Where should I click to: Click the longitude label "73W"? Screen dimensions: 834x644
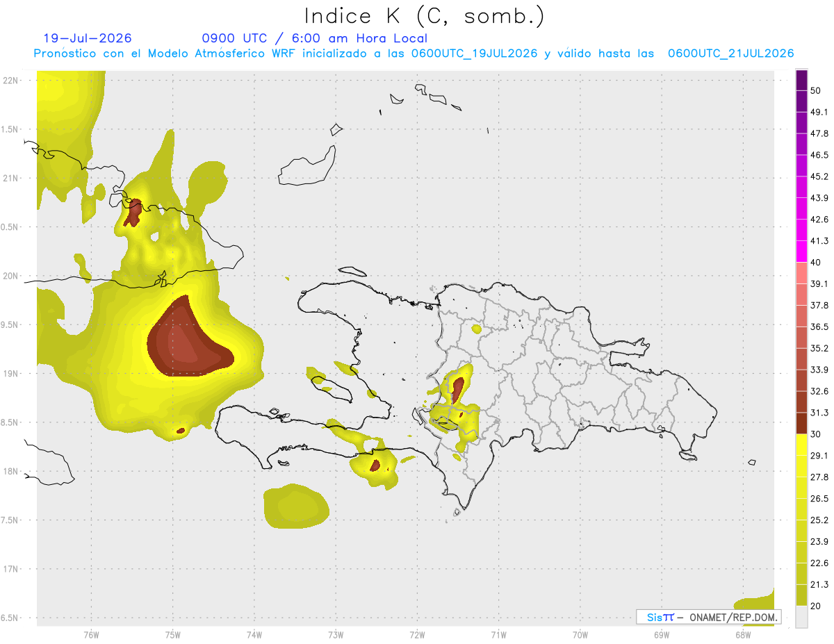coord(336,634)
